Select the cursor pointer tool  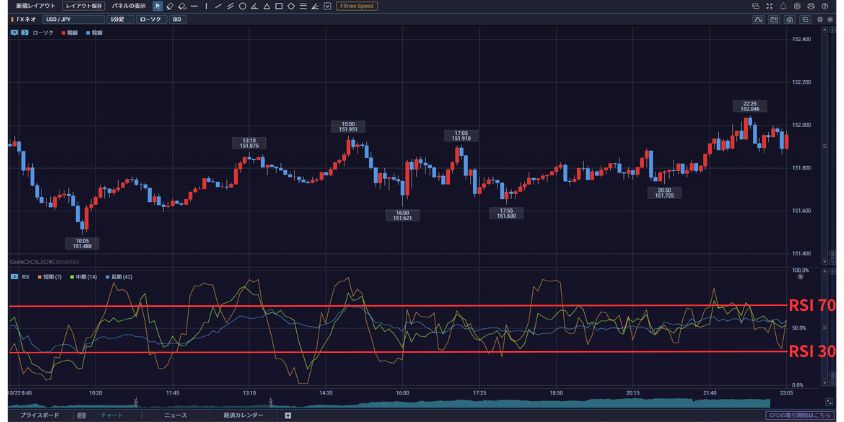pyautogui.click(x=157, y=6)
